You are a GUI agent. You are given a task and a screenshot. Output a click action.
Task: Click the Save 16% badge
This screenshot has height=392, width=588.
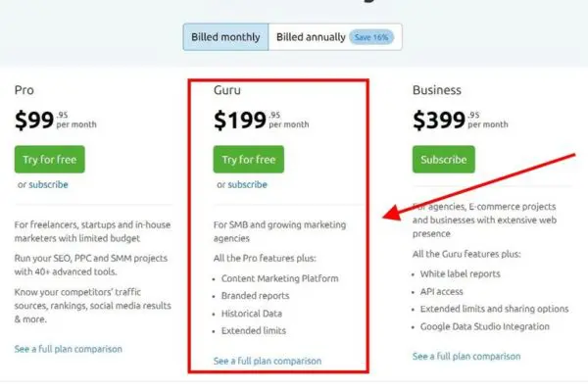(372, 37)
